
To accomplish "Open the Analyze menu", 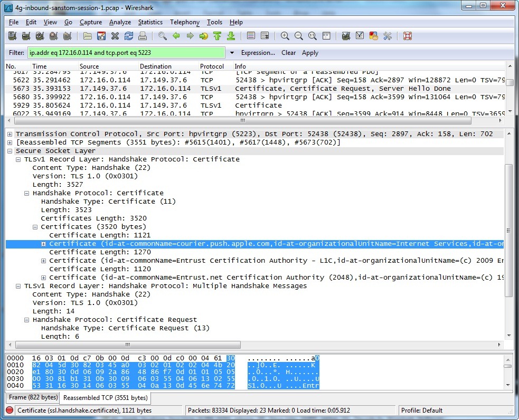I will (120, 22).
